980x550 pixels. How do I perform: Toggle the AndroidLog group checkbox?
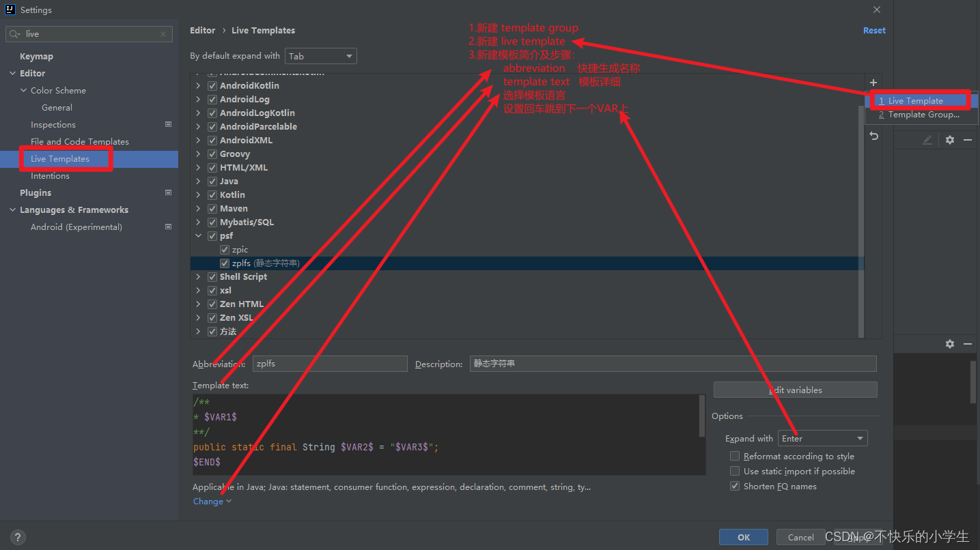point(212,100)
